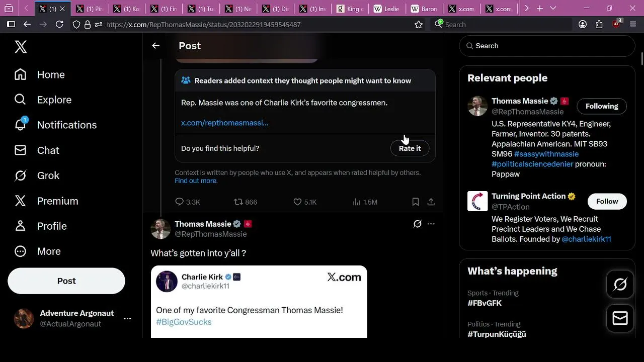Open Grok in the sidebar
Viewport: 644px width, 362px height.
point(37,175)
